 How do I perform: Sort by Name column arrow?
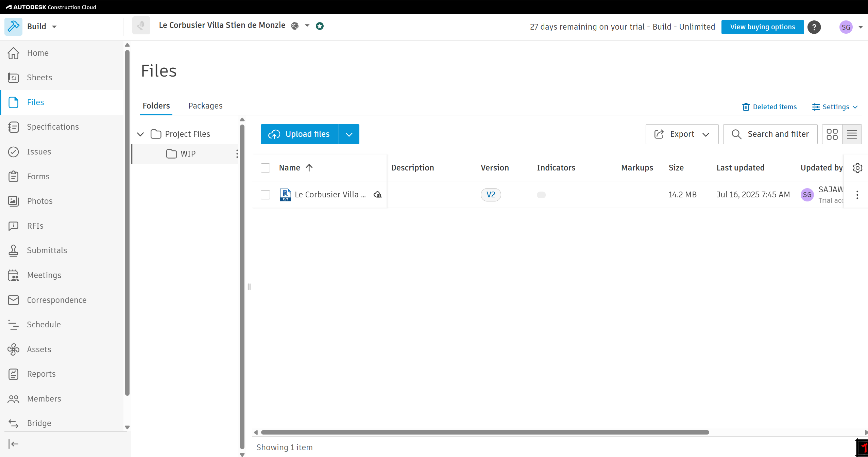pos(309,168)
